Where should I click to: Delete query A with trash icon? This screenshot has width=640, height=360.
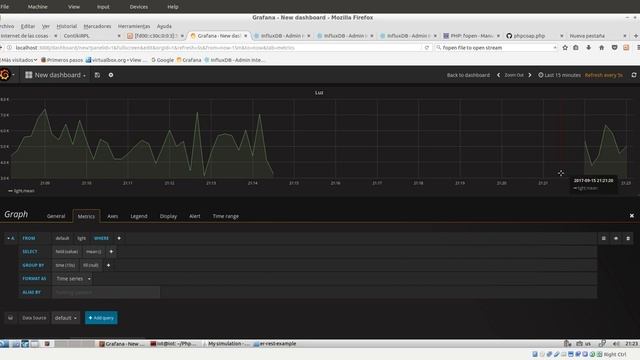pos(628,238)
